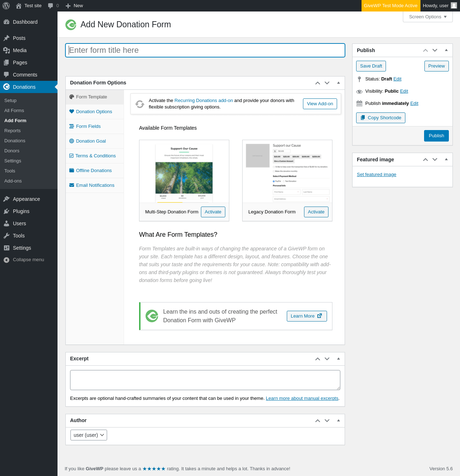This screenshot has height=476, width=460.
Task: Click the user avatar next to Howdy
Action: click(454, 5)
